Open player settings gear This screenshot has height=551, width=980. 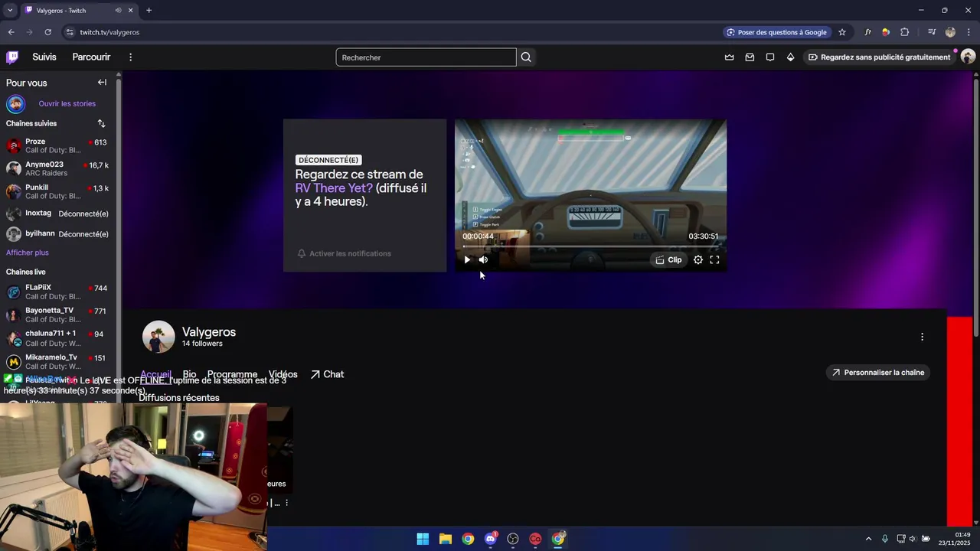point(698,259)
